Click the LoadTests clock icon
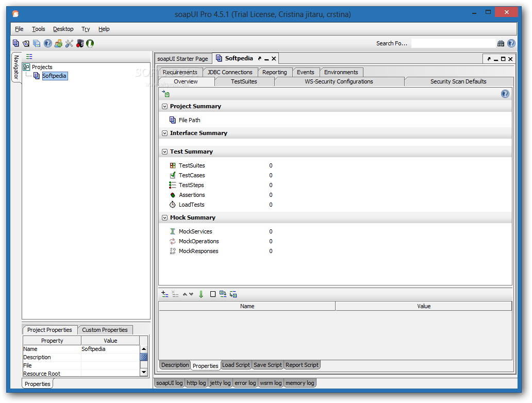The image size is (532, 403). point(172,205)
